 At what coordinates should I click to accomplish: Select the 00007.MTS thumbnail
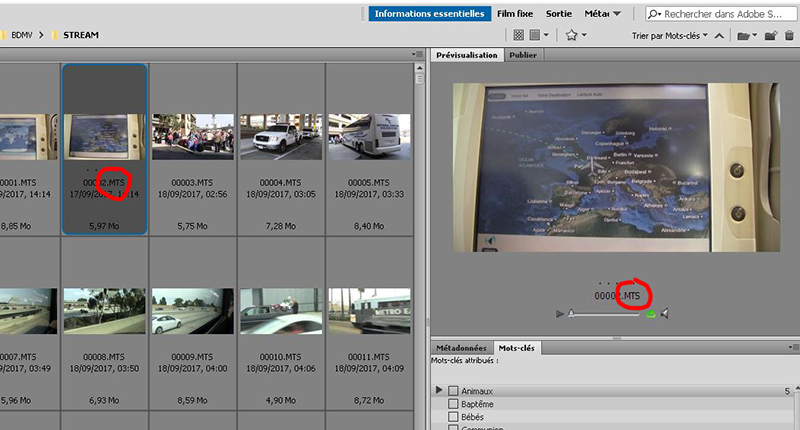tap(29, 311)
